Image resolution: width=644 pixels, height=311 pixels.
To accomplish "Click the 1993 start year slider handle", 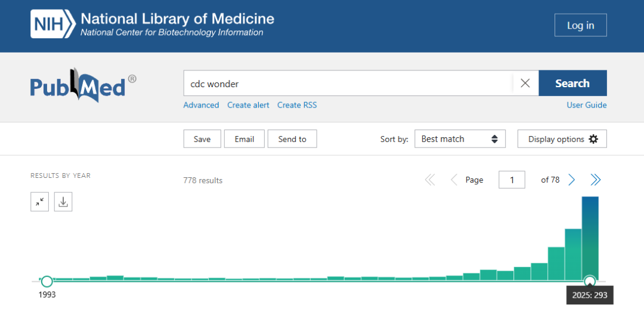I will click(47, 281).
